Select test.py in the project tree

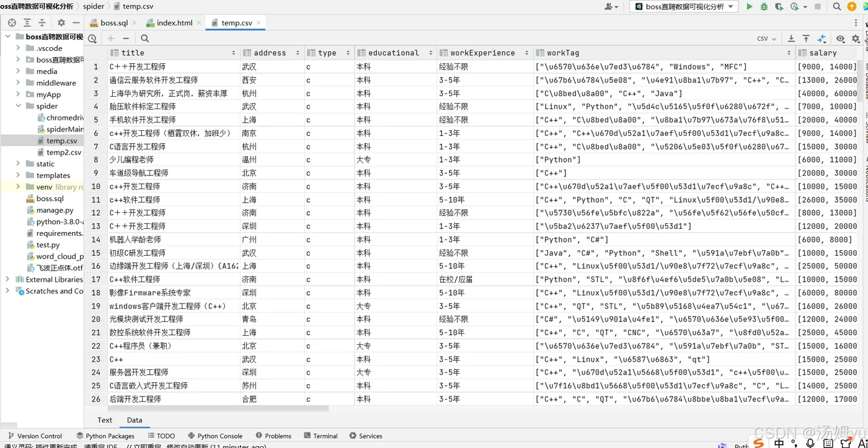48,245
